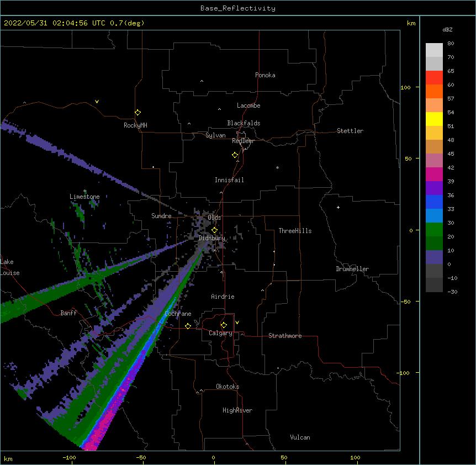Pick the bright green 20-30 dBZ swatch
Screen dimensions: 476x465
tap(434, 230)
